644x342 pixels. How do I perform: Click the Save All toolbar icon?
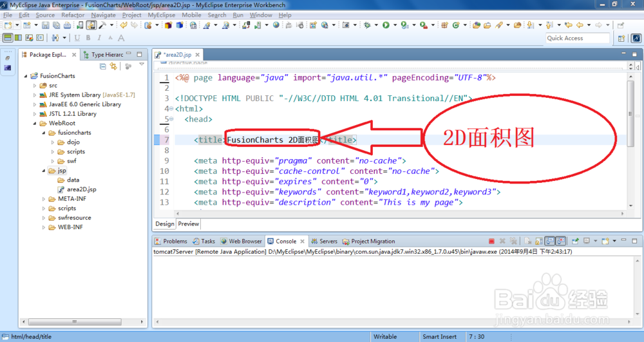(x=56, y=25)
